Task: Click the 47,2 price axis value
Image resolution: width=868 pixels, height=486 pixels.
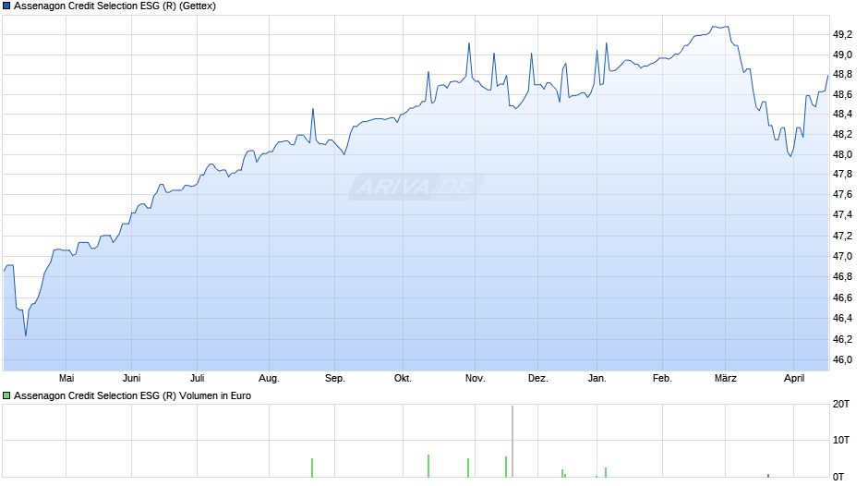Action: pyautogui.click(x=842, y=237)
